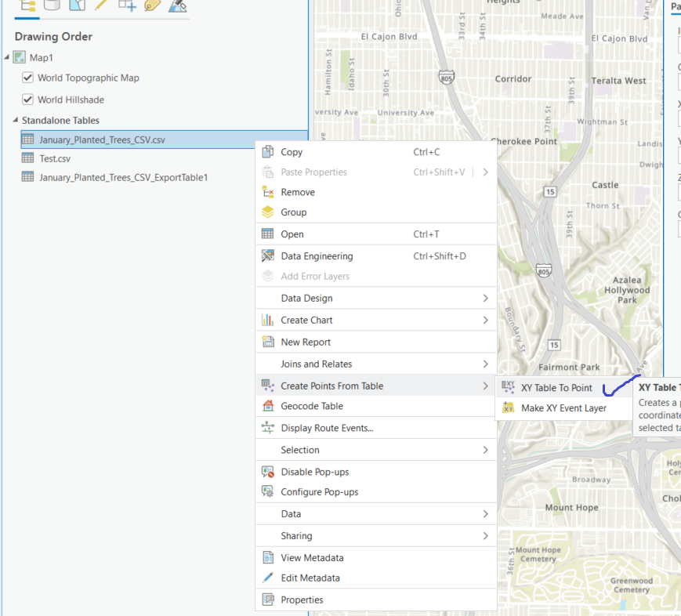Open View Metadata from context menu

(x=375, y=557)
